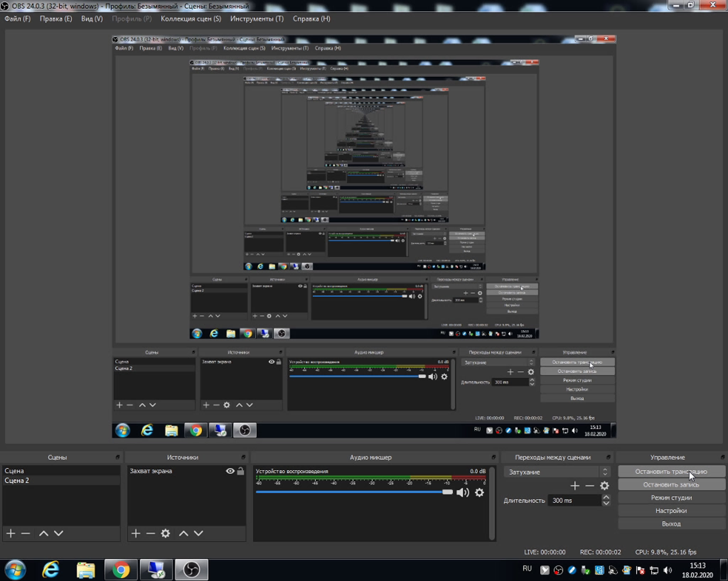Open audio mixer gear for playback device
Viewport: 728px width, 581px height.
pos(480,493)
